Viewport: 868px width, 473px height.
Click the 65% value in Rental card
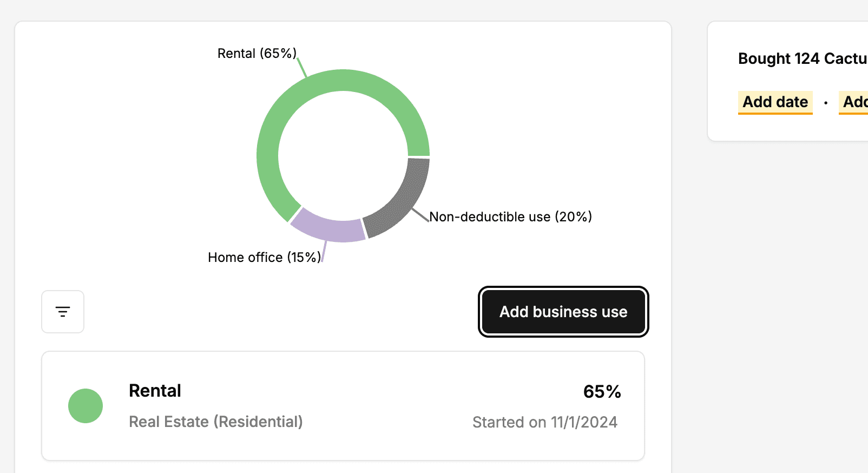coord(602,391)
